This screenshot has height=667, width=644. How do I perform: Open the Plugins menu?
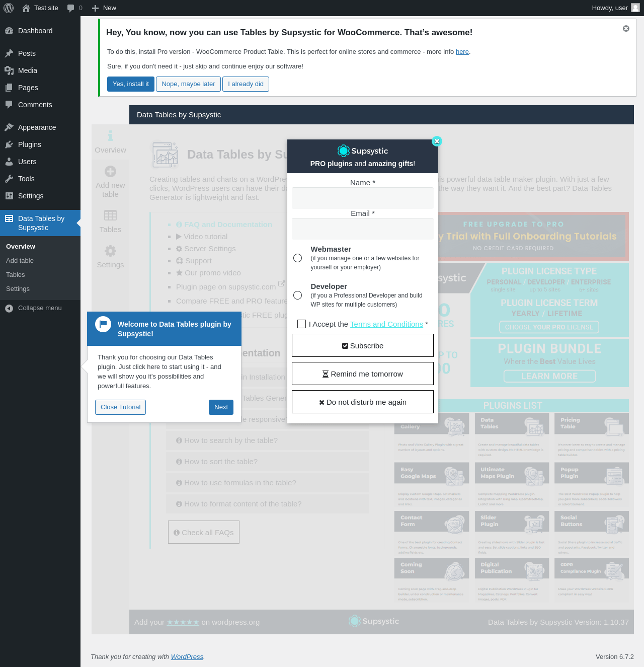(40, 144)
